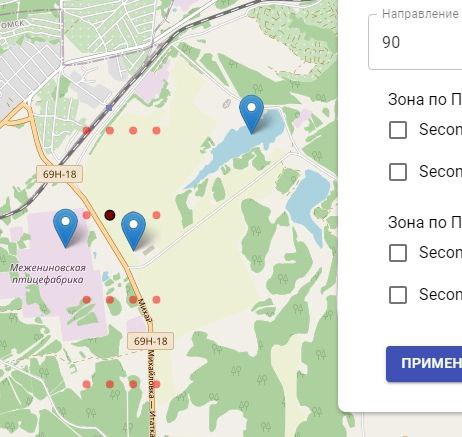Screen dimensions: 462x437
Task: Click the dark maroon dot on the map
Action: [x=110, y=215]
